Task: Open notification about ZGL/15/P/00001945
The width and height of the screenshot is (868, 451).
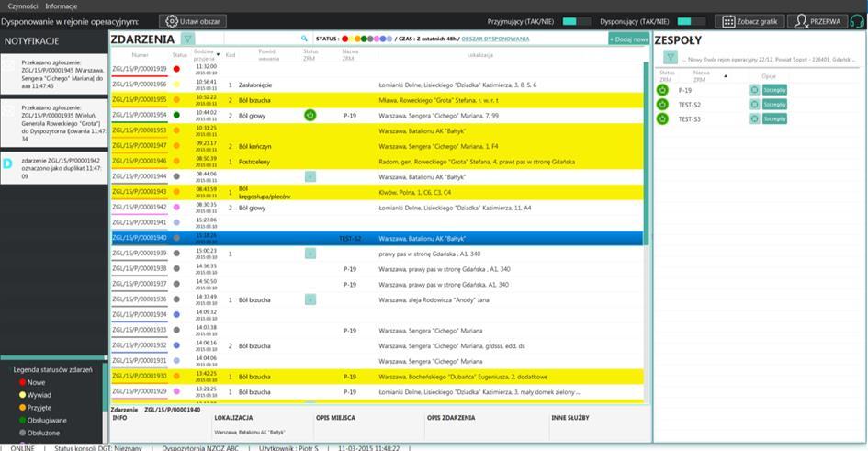Action: tap(54, 74)
